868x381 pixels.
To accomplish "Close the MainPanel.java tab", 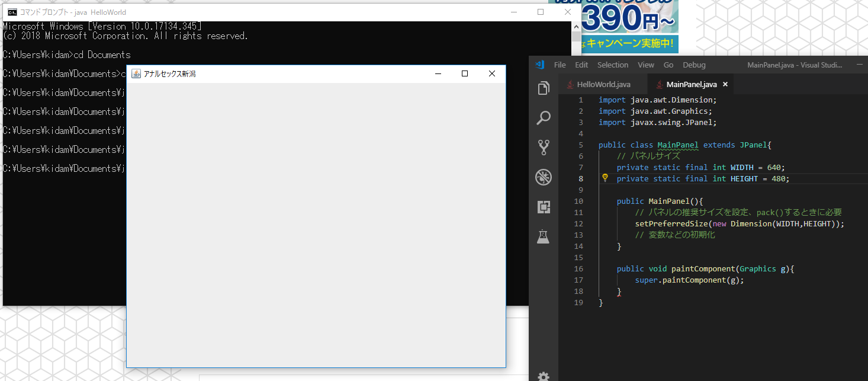I will pyautogui.click(x=725, y=84).
